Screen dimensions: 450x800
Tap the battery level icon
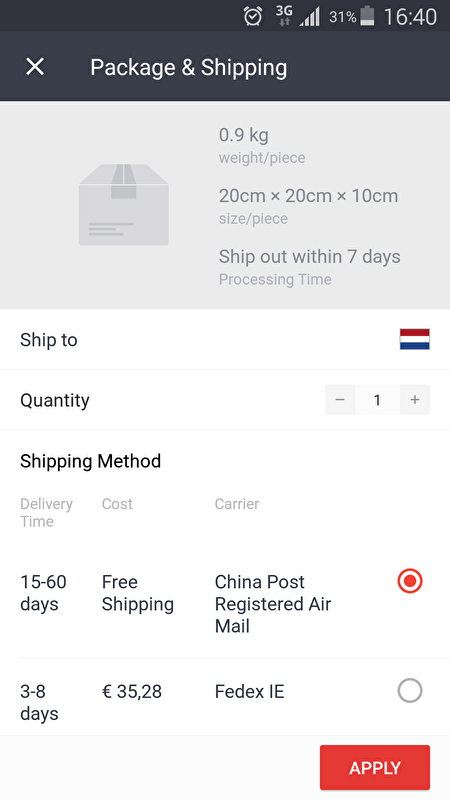(367, 16)
